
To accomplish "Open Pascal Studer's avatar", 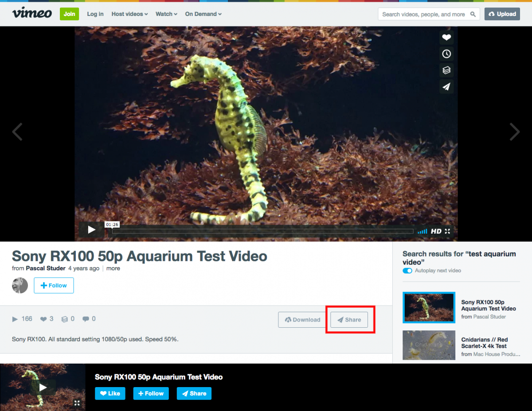I will click(x=20, y=286).
